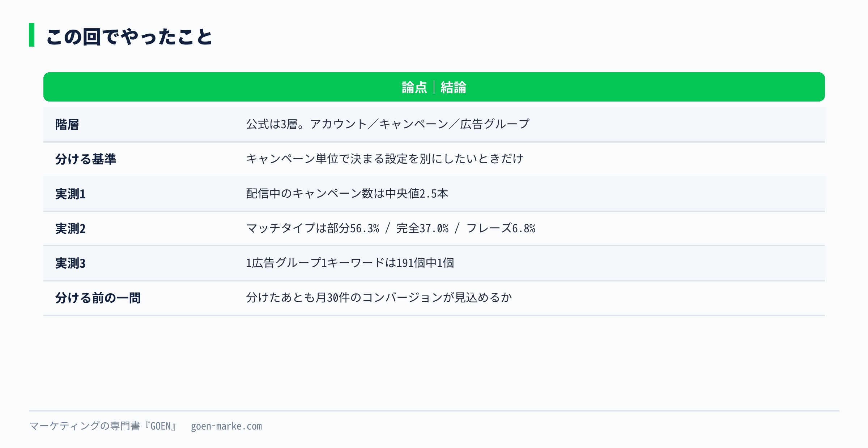The width and height of the screenshot is (868, 448).
Task: Select the '実測1' row label
Action: point(71,194)
